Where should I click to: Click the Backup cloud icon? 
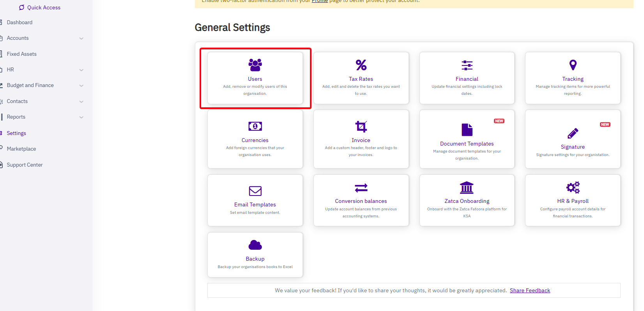[255, 245]
